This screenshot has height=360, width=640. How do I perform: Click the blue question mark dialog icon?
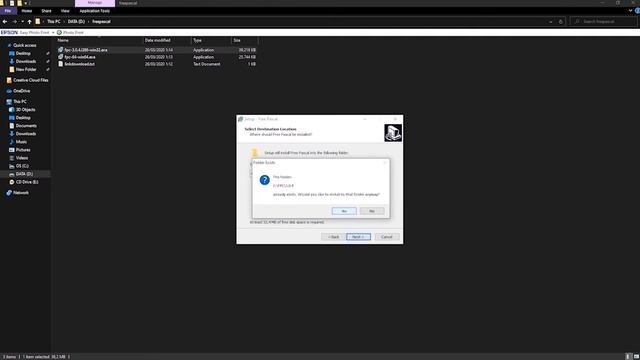[264, 180]
